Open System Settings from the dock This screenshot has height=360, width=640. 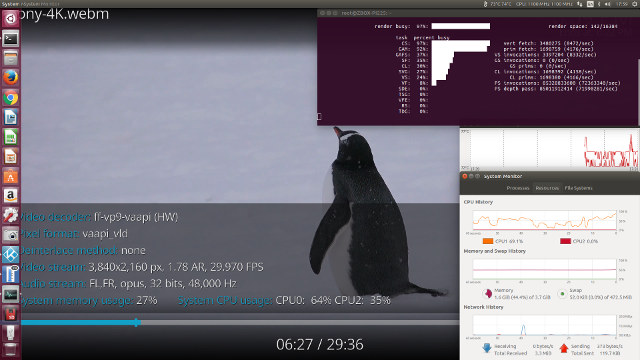[x=10, y=216]
